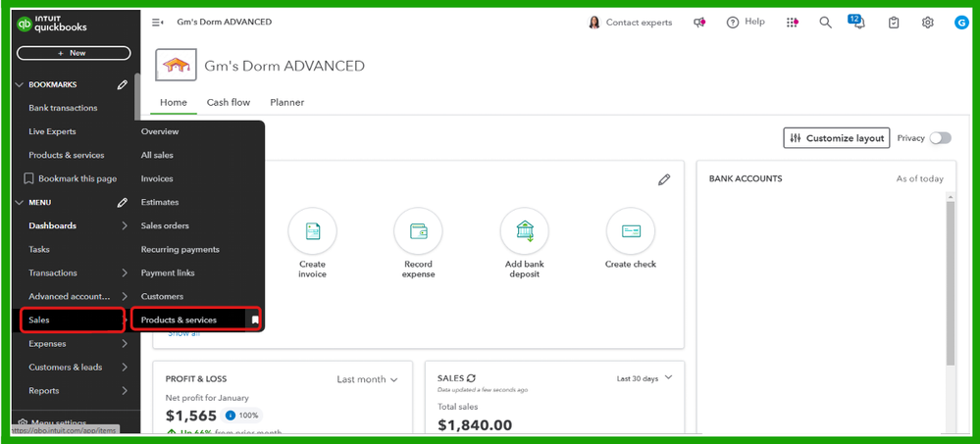Edit bookmarks with the pencil icon
The width and height of the screenshot is (980, 444).
[123, 85]
